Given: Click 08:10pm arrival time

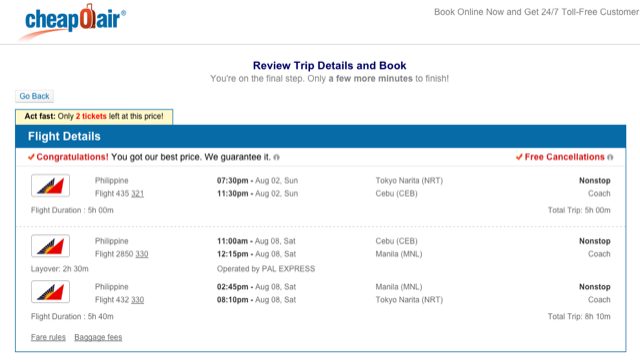Looking at the screenshot, I should 232,300.
